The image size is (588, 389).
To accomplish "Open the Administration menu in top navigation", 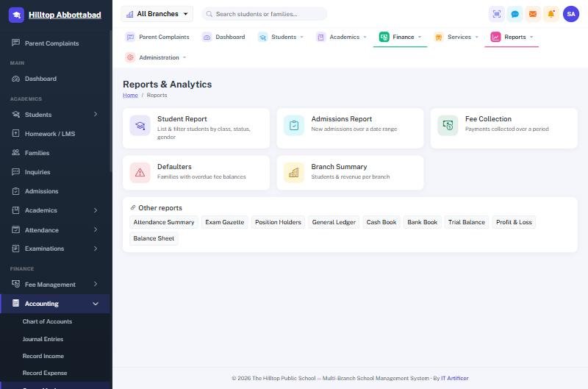I will point(156,57).
